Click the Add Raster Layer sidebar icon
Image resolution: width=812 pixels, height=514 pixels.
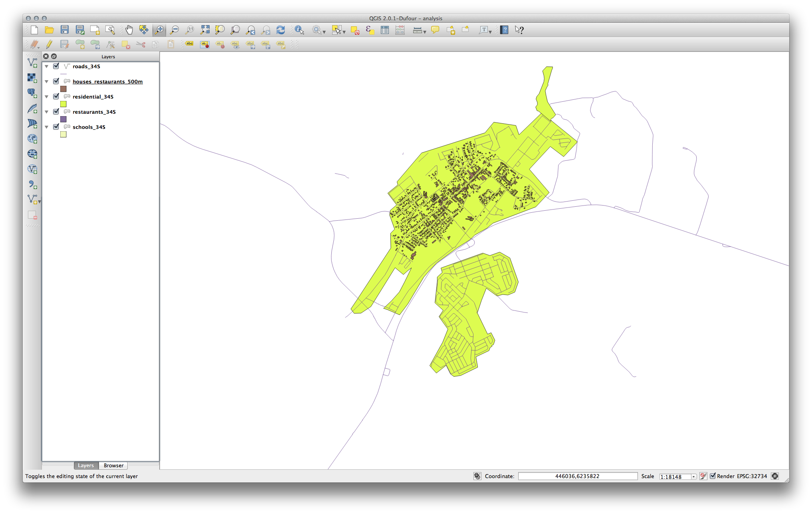(x=32, y=78)
